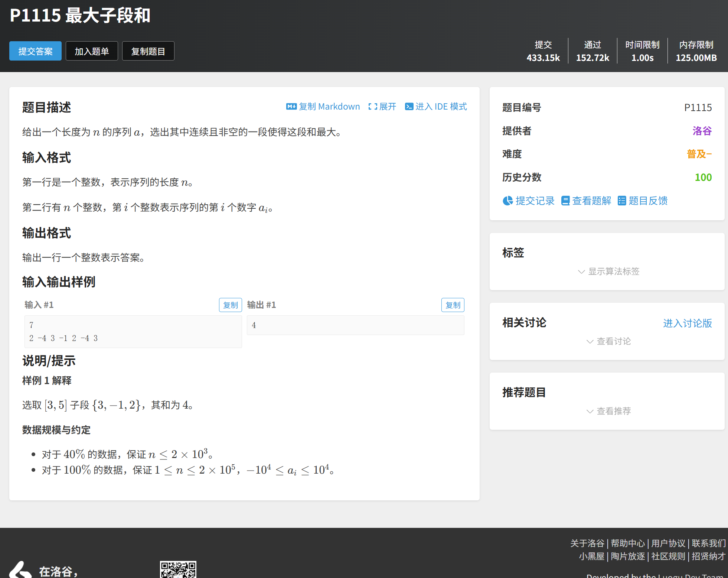Click the submission records pie icon
The width and height of the screenshot is (728, 578).
point(507,201)
